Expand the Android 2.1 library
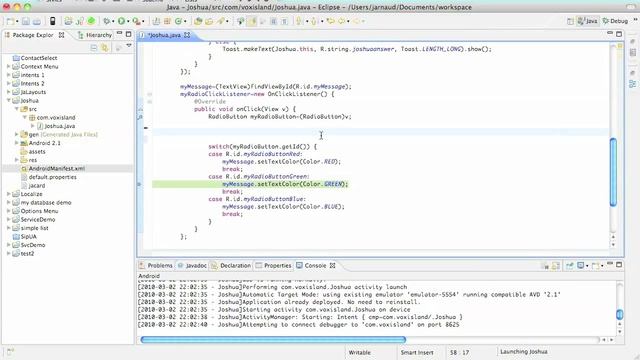The image size is (640, 360). 17,143
